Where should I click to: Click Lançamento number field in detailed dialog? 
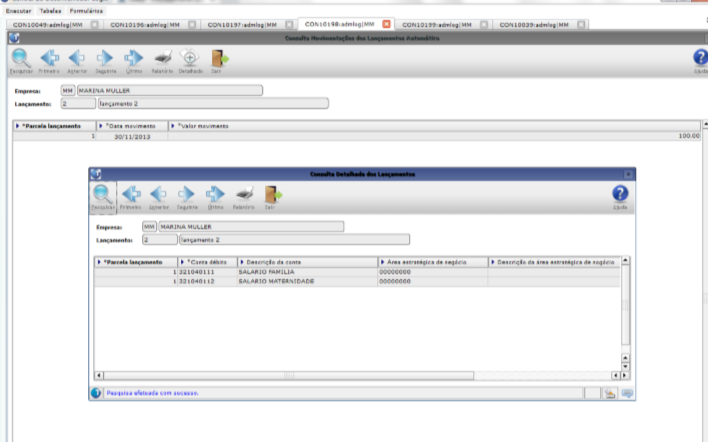coord(160,240)
